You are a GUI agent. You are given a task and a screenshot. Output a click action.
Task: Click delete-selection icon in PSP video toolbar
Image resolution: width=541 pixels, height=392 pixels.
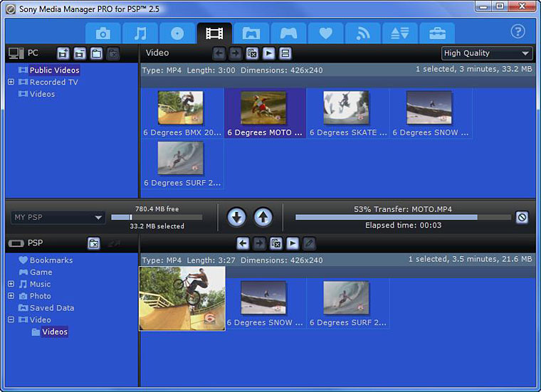pyautogui.click(x=276, y=243)
